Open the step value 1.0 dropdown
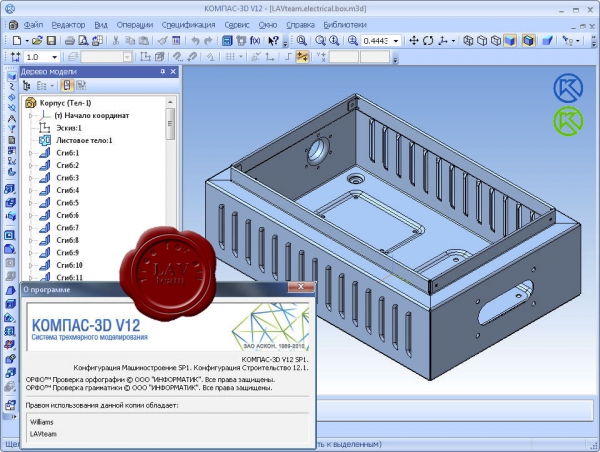600x452 pixels. click(54, 57)
